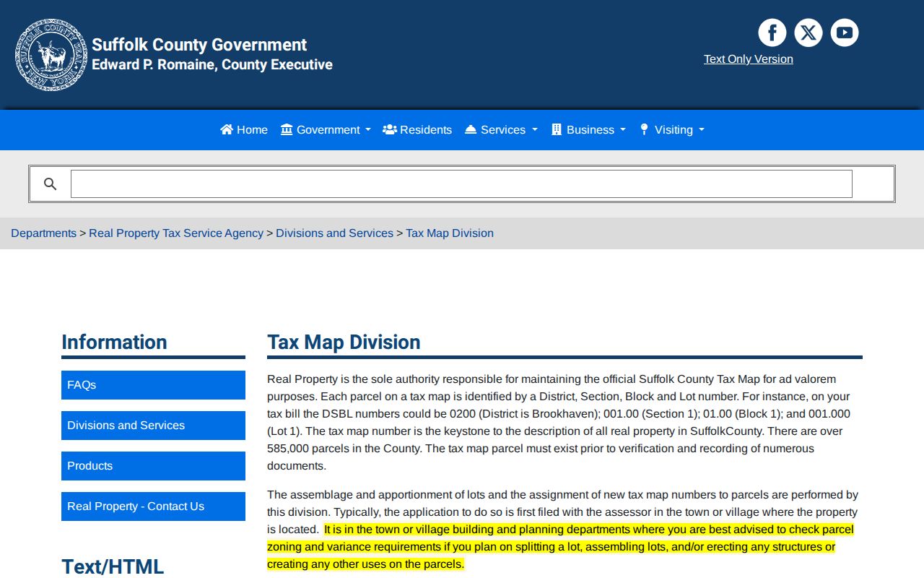Follow the Departments breadcrumb link
924x578 pixels.
43,233
